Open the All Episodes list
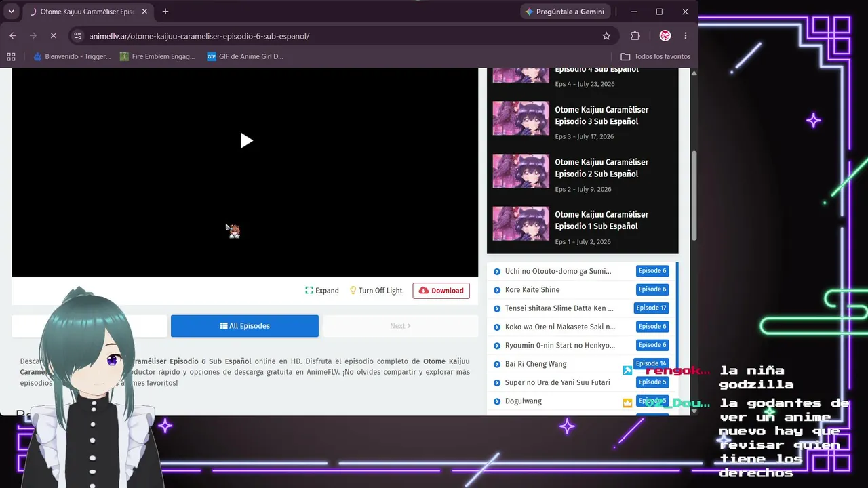This screenshot has height=488, width=868. click(245, 326)
